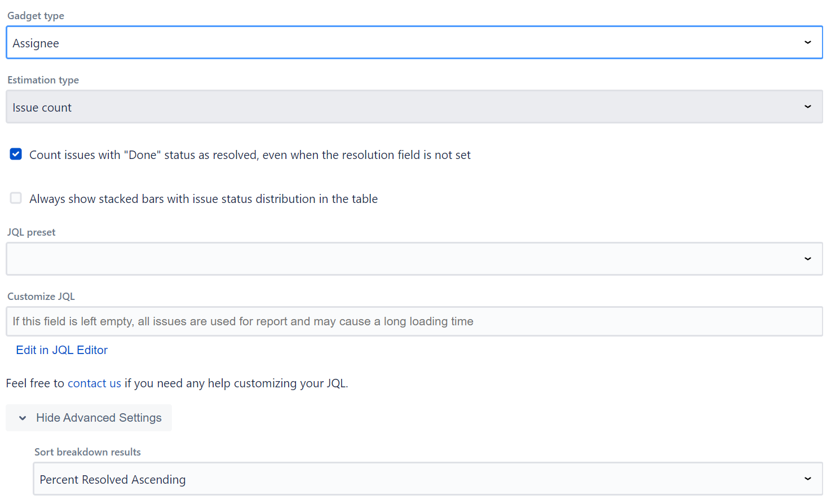Collapse the Hide Advanced Settings section
The height and width of the screenshot is (504, 831).
click(98, 418)
